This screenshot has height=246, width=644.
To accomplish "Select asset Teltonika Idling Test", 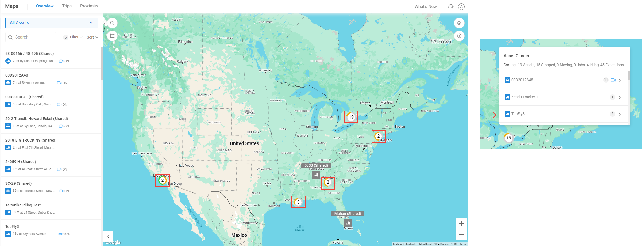I will [x=51, y=209].
